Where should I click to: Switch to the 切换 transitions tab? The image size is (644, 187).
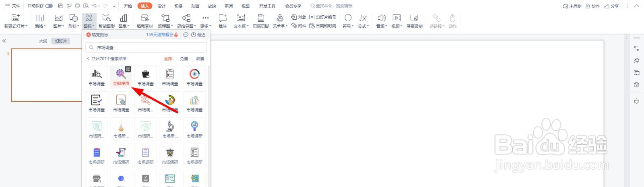click(178, 6)
